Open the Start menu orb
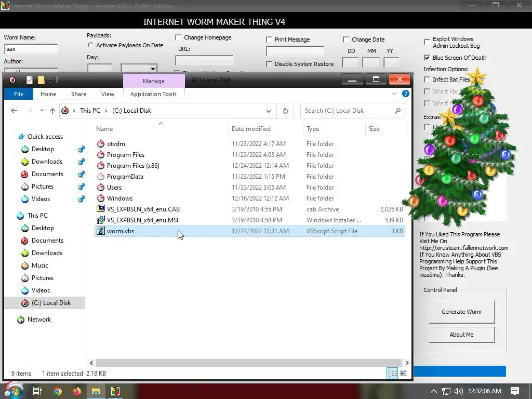The image size is (532, 399). [13, 391]
